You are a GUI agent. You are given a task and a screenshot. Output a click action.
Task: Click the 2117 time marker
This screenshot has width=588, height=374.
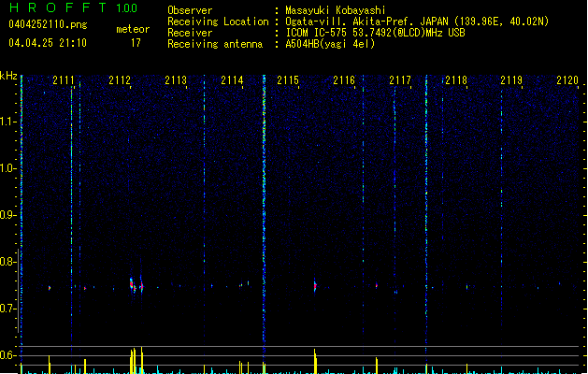[x=400, y=80]
